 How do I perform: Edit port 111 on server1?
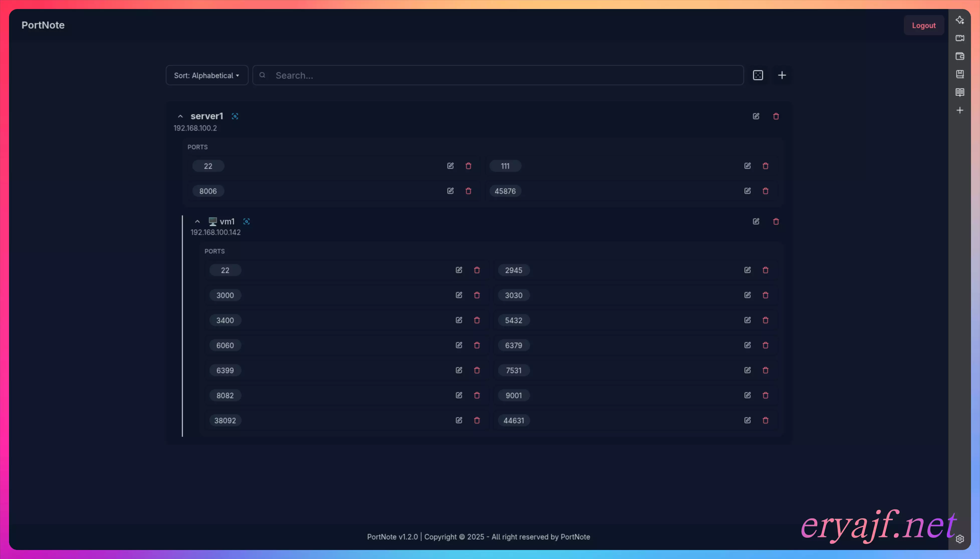pos(747,166)
